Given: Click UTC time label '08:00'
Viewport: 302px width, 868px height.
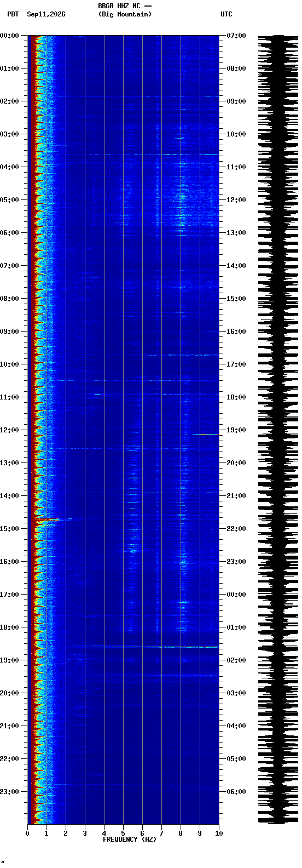Looking at the screenshot, I should [x=236, y=68].
